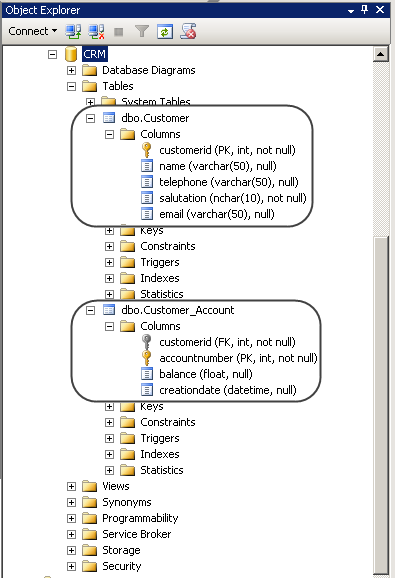Select Indexes folder under dbo.Customer_Account

coord(160,454)
